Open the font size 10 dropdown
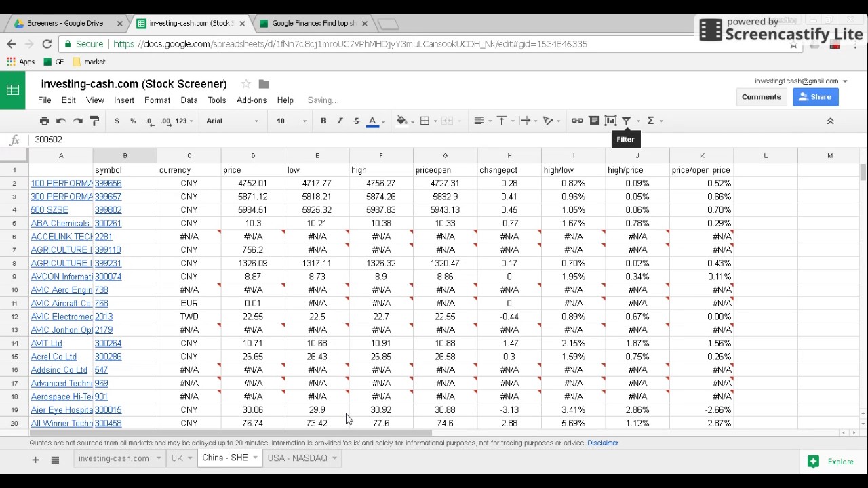Viewport: 868px width, 488px height. point(292,121)
